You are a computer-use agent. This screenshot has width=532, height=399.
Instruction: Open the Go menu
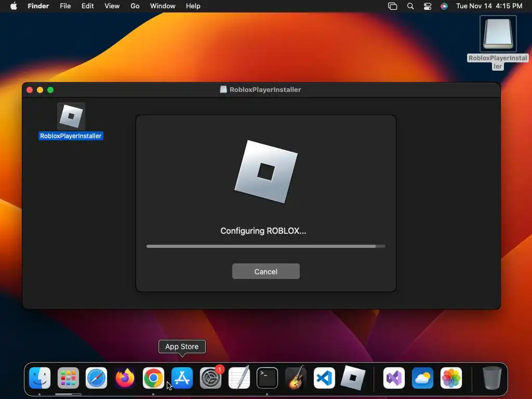coord(135,6)
